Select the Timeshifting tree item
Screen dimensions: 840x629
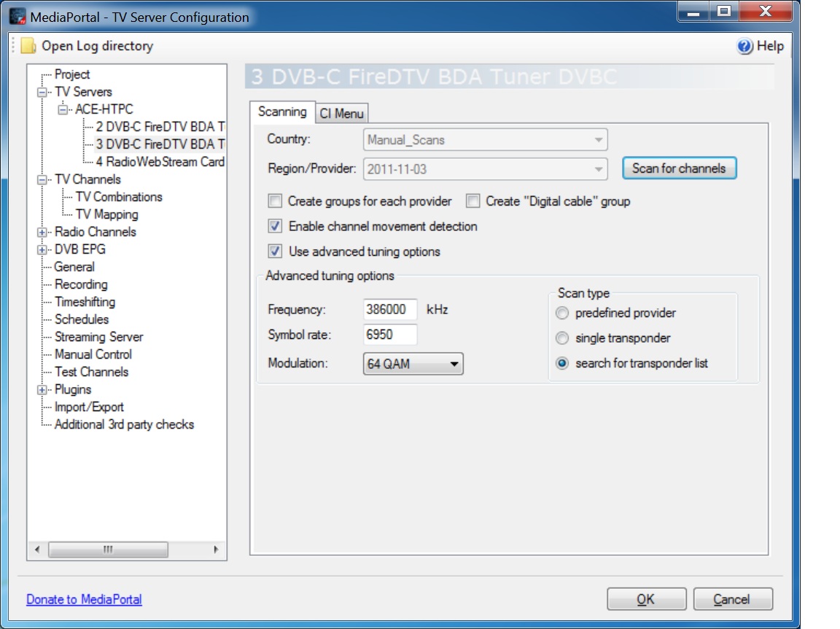pos(85,302)
